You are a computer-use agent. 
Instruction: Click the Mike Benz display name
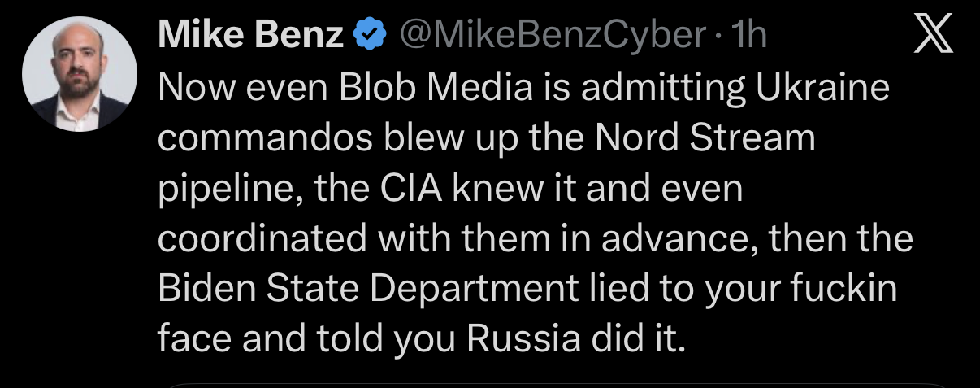pyautogui.click(x=250, y=36)
